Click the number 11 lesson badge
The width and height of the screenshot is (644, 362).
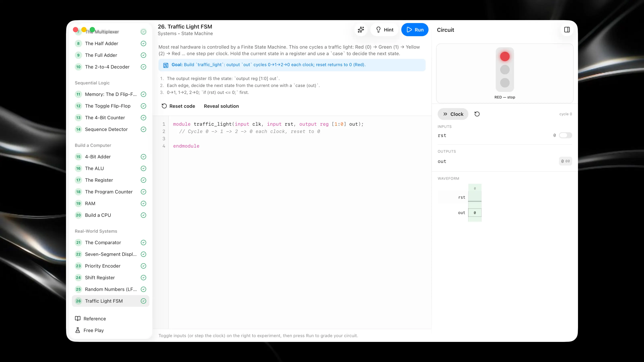tap(78, 94)
